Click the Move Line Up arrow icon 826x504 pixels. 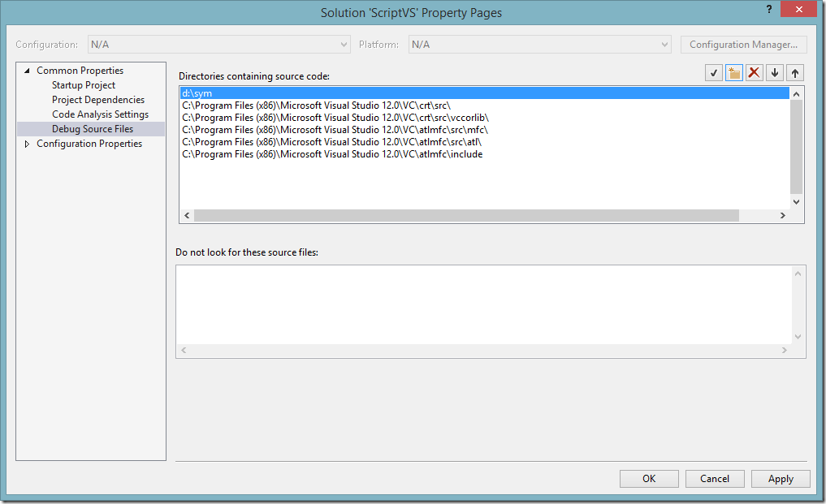[x=795, y=73]
